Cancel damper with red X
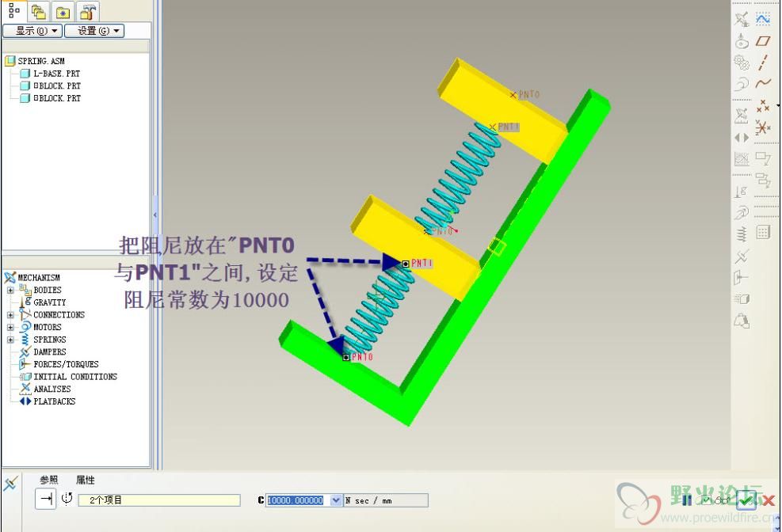 [769, 500]
